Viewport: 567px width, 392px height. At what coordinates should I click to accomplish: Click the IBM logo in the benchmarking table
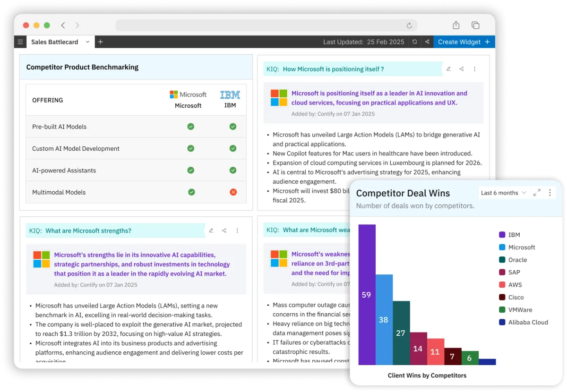pyautogui.click(x=230, y=94)
